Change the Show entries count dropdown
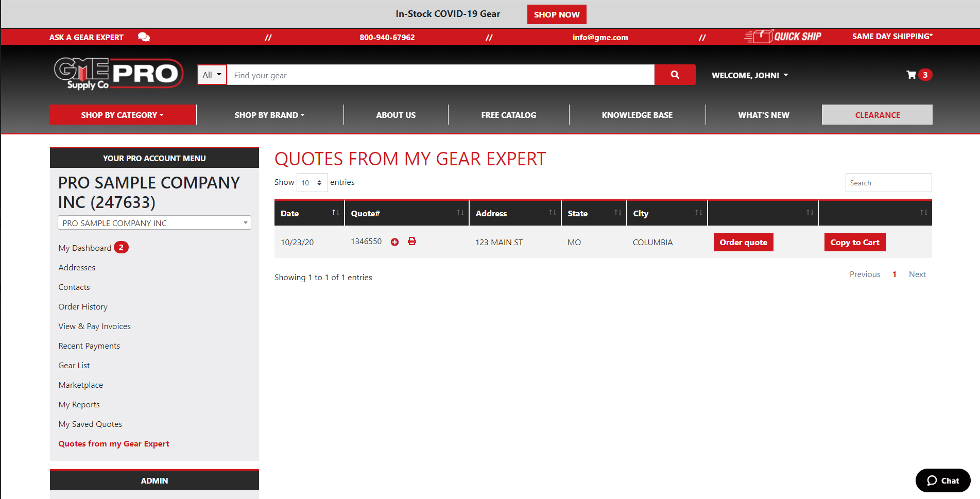Image resolution: width=980 pixels, height=499 pixels. point(312,183)
